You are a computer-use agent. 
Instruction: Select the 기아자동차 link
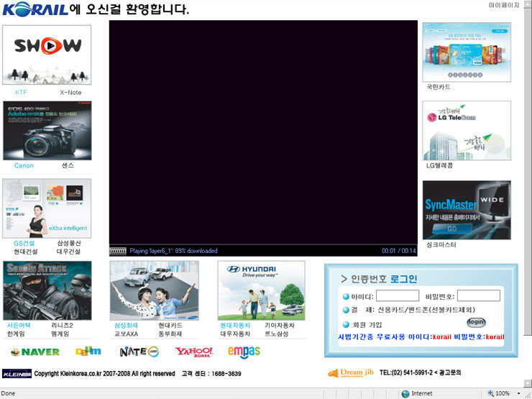[x=280, y=326]
